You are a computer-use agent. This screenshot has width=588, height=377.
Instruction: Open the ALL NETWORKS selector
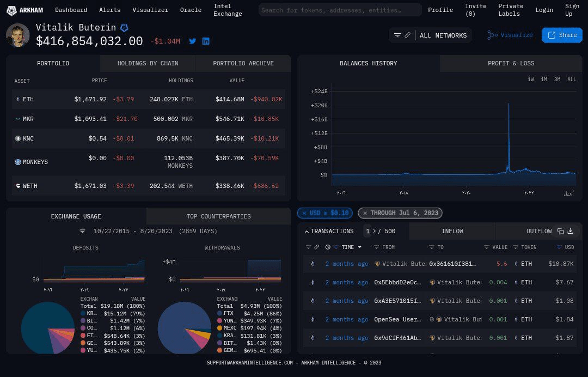tap(443, 35)
